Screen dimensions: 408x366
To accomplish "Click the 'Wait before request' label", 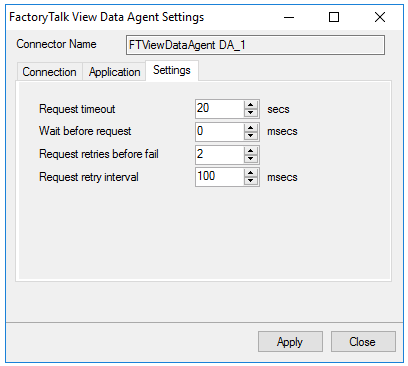I will tap(85, 131).
